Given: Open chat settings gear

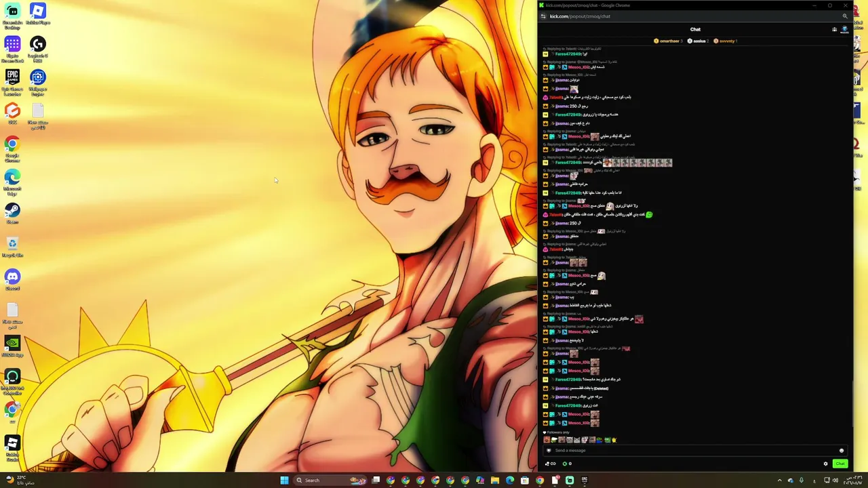Looking at the screenshot, I should click(825, 464).
